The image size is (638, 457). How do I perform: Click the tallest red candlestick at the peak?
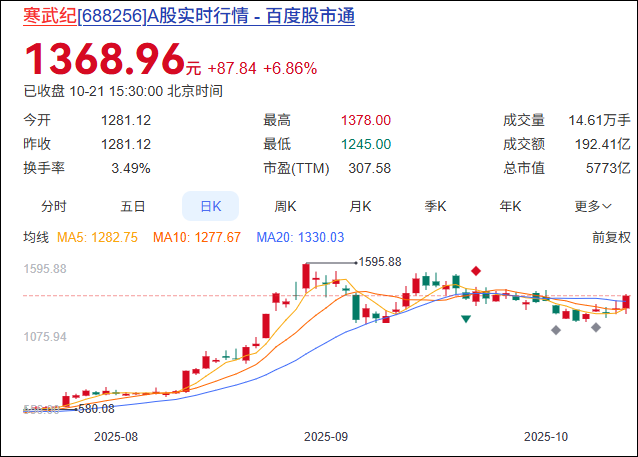(307, 276)
